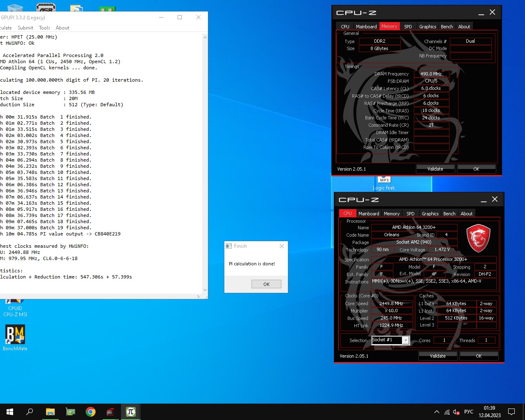Screen dimensions: 525x420
Task: Open the MSI dragon taskbar icon
Action: tap(111, 412)
